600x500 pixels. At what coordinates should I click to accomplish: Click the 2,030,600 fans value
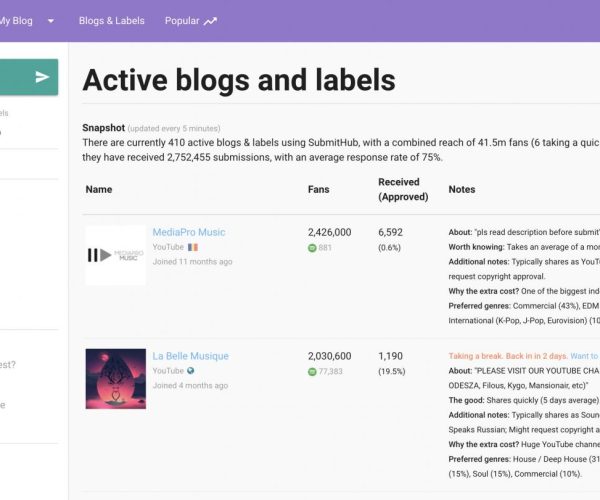329,356
